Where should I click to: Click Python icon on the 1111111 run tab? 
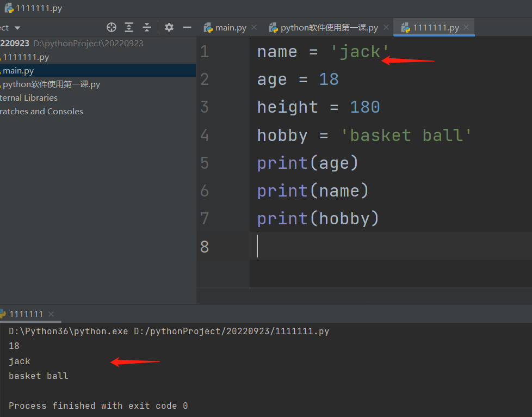[3, 314]
